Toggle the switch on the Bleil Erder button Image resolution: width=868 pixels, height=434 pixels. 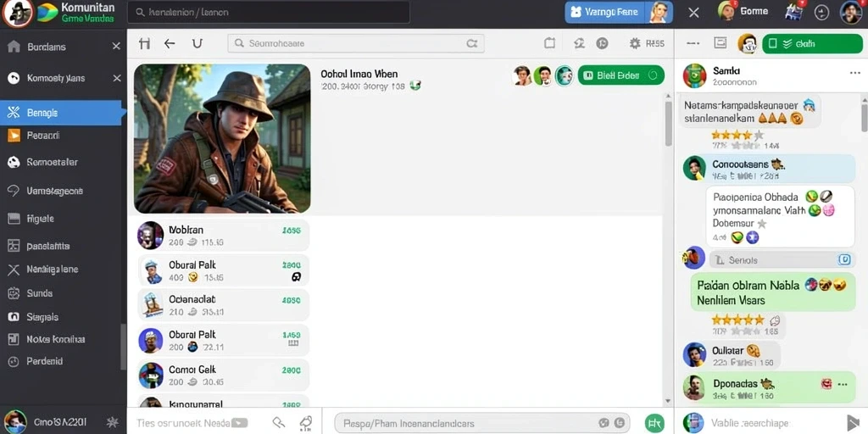coord(653,75)
